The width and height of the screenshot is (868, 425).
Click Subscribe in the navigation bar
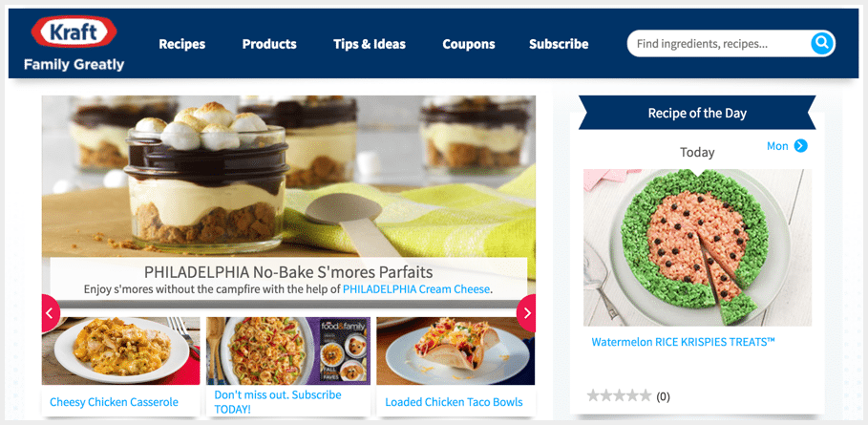pos(559,44)
